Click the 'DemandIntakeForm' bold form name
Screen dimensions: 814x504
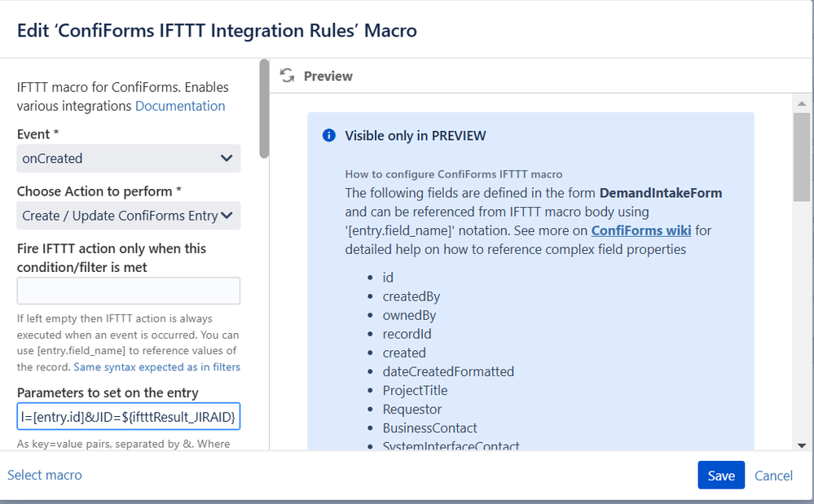(660, 193)
